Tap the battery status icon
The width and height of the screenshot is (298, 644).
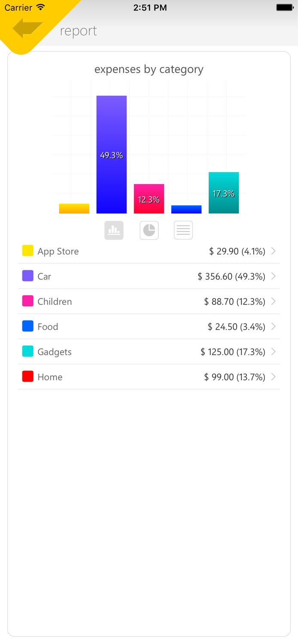(x=283, y=7)
